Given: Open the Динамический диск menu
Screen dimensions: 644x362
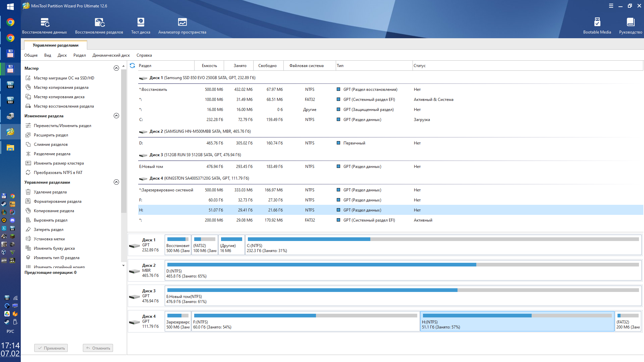Looking at the screenshot, I should tap(111, 55).
